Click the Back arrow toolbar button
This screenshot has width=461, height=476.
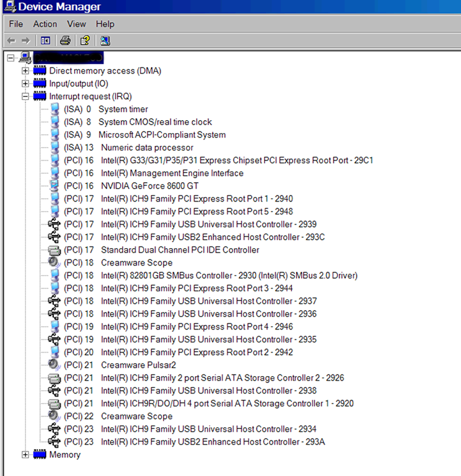click(x=12, y=40)
